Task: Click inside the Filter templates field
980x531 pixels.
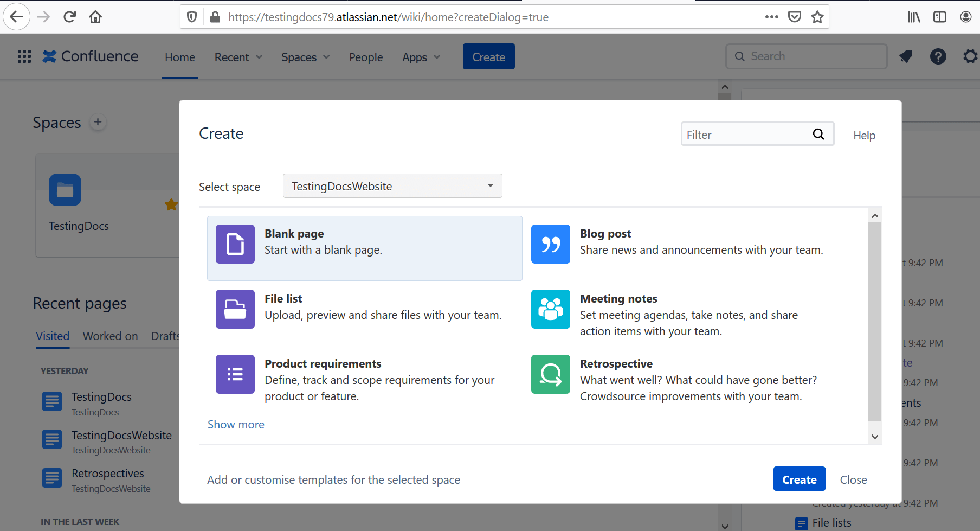Action: 748,134
